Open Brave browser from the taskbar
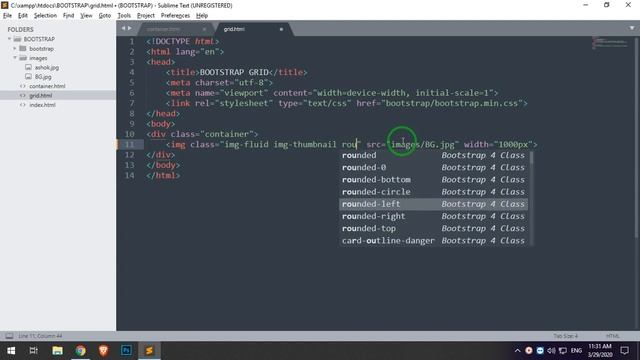The width and height of the screenshot is (640, 360). coord(103,351)
